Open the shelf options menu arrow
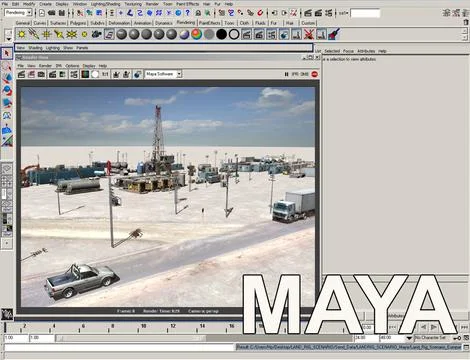The width and height of the screenshot is (470, 360). point(8,39)
